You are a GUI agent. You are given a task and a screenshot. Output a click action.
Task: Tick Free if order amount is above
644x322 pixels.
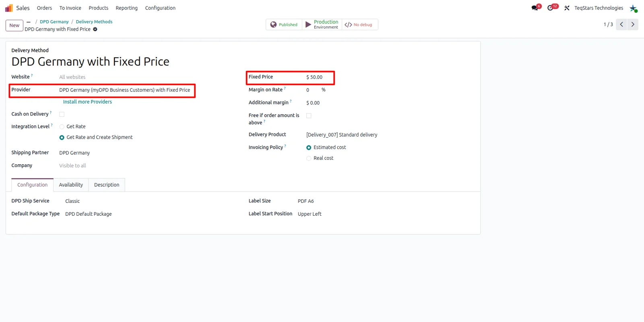[x=309, y=116]
